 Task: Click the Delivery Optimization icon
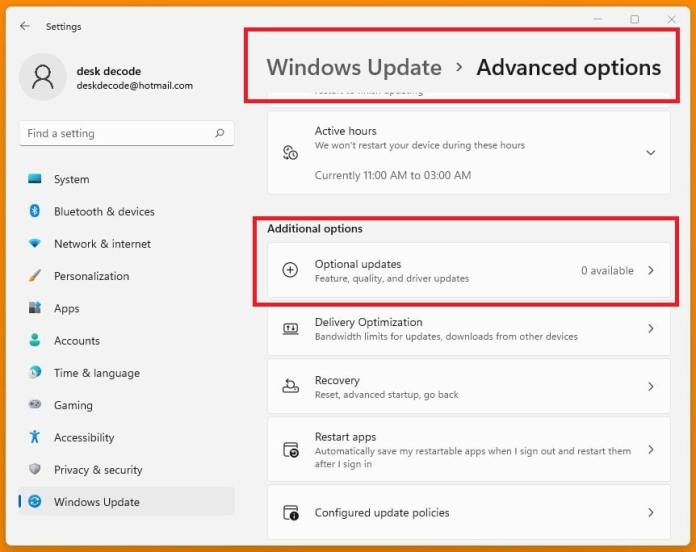click(290, 329)
